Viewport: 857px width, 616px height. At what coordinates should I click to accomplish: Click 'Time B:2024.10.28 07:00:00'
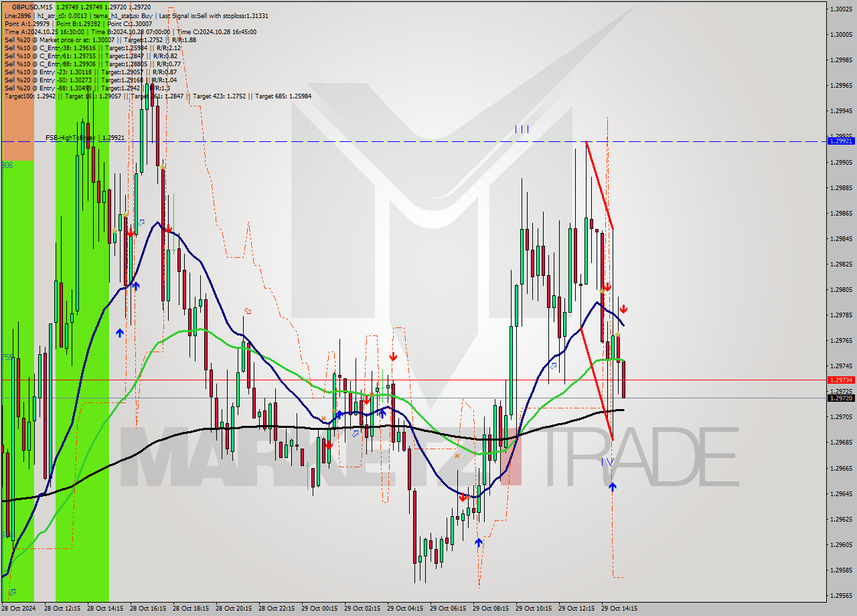click(131, 31)
